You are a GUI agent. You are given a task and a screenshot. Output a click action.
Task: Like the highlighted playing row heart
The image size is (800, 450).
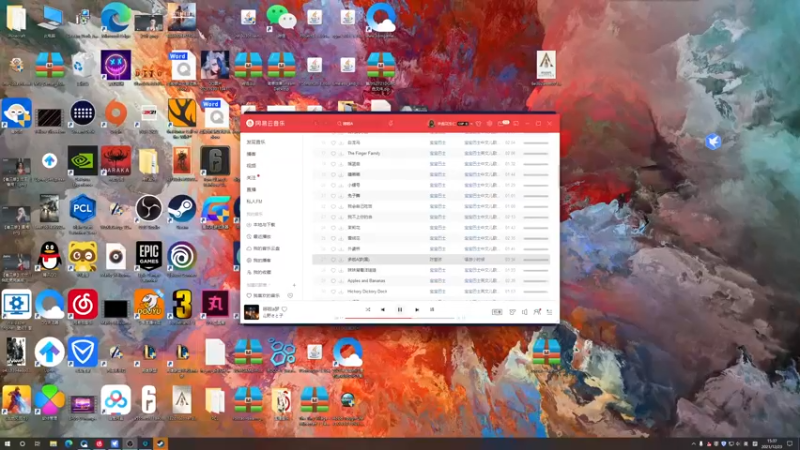click(333, 260)
